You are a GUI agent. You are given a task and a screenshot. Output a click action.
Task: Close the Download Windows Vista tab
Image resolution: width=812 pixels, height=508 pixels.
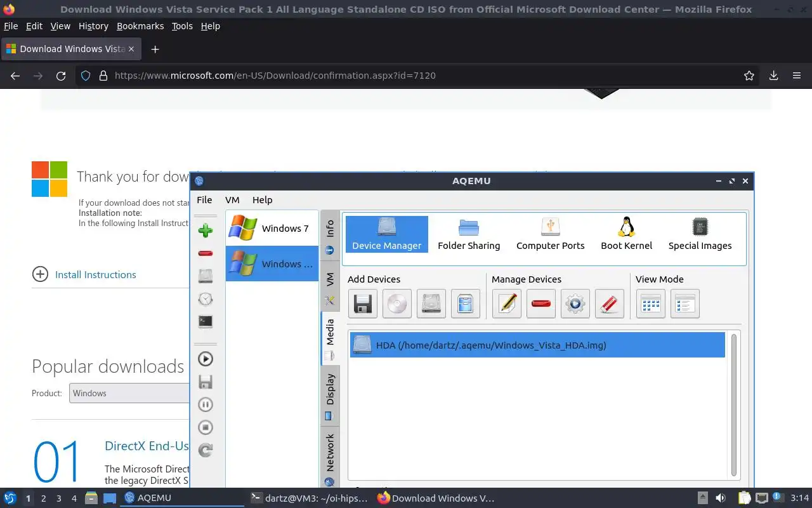(x=131, y=49)
